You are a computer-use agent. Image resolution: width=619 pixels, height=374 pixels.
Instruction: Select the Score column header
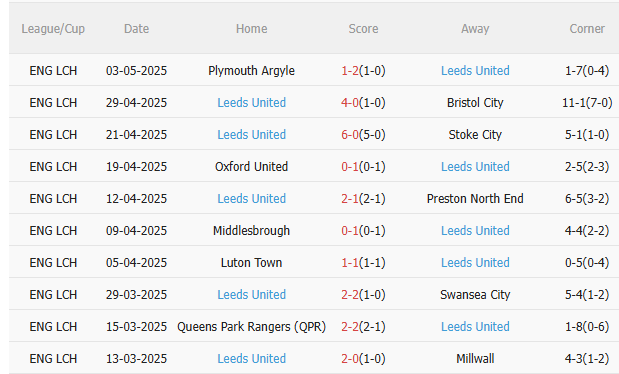(x=363, y=29)
